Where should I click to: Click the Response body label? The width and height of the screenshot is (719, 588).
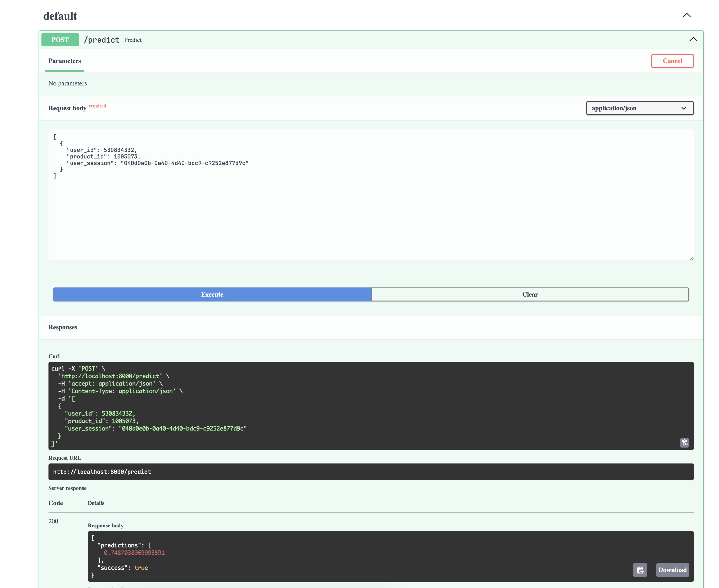(105, 526)
